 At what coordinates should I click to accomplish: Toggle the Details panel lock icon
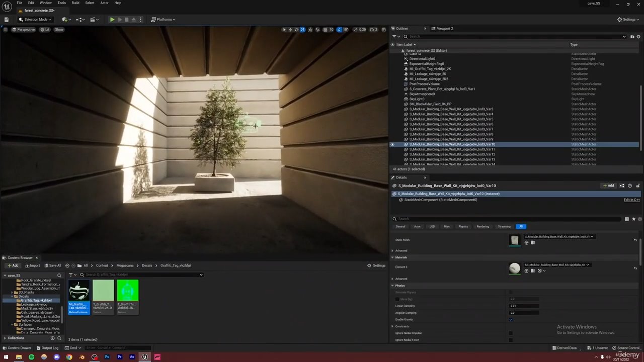638,186
